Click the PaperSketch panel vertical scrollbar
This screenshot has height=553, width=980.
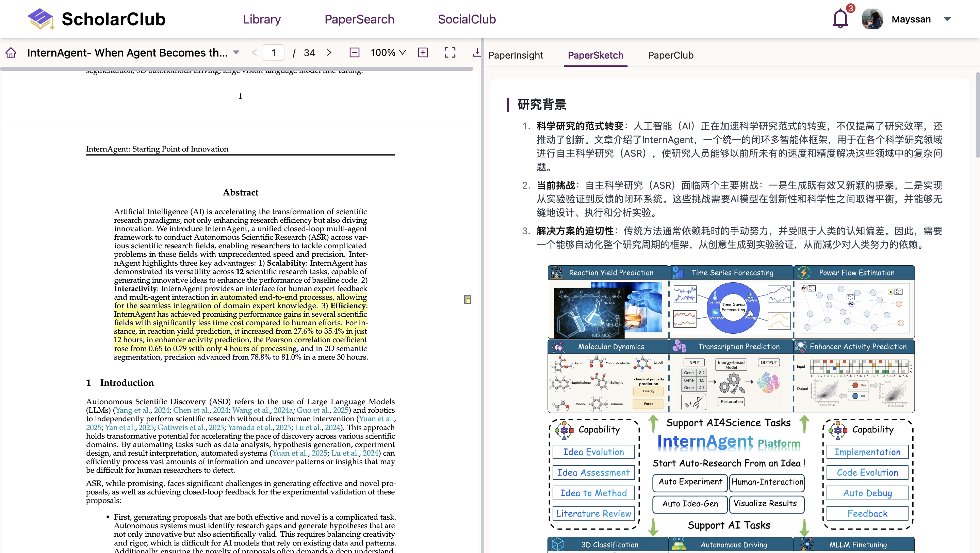(x=977, y=114)
